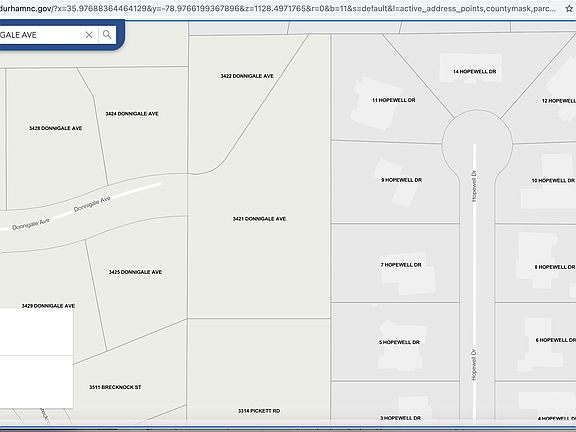Select the browser URL address bar
Viewport: 576px width, 432px height.
click(x=279, y=8)
